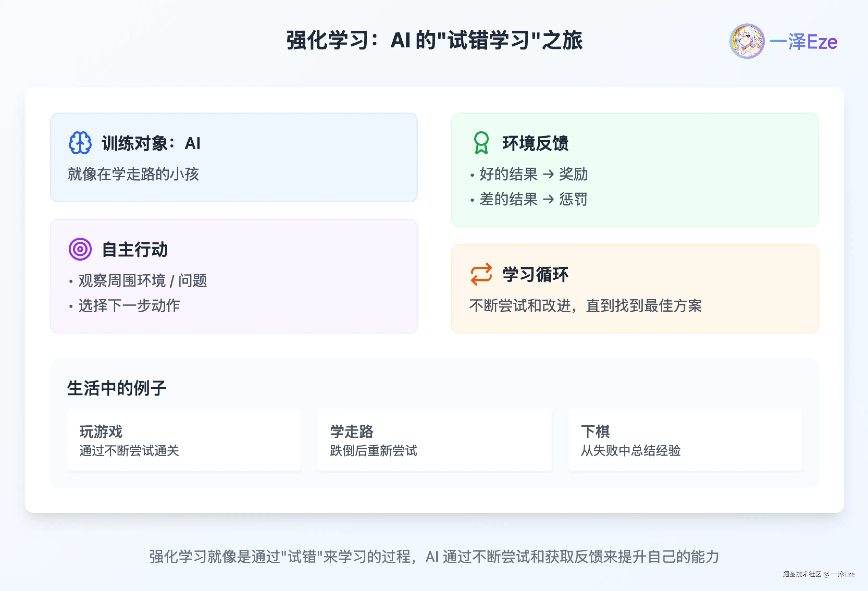Click the blue brain icon

[x=80, y=143]
